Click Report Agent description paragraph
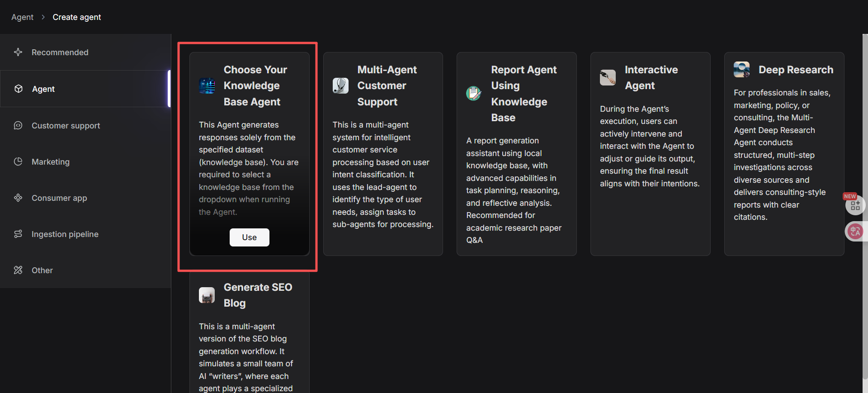Viewport: 868px width, 393px height. 514,190
